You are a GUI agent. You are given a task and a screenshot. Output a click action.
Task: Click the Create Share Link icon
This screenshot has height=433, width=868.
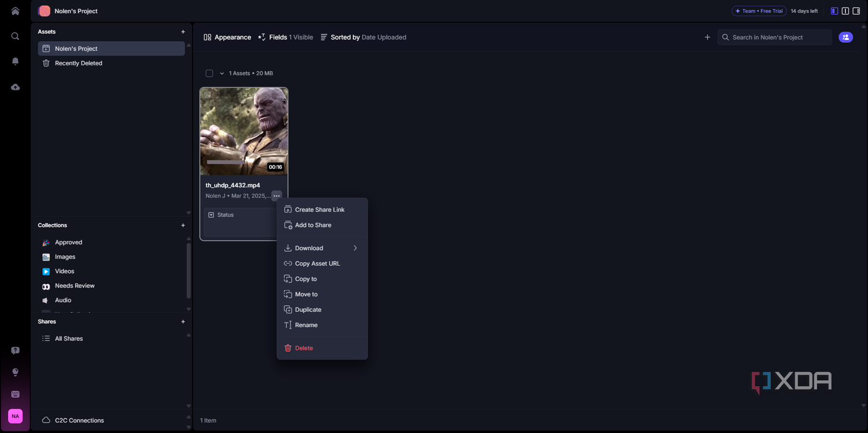(288, 210)
